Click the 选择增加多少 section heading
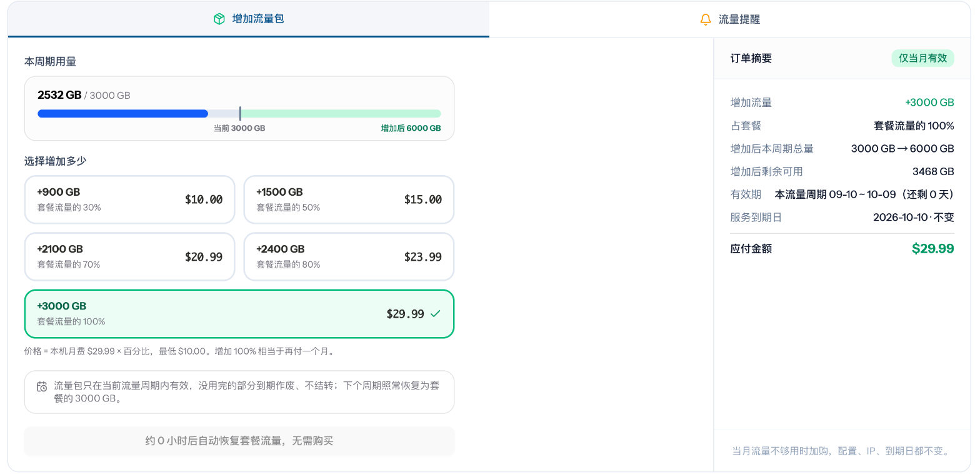The width and height of the screenshot is (980, 474). click(x=56, y=161)
